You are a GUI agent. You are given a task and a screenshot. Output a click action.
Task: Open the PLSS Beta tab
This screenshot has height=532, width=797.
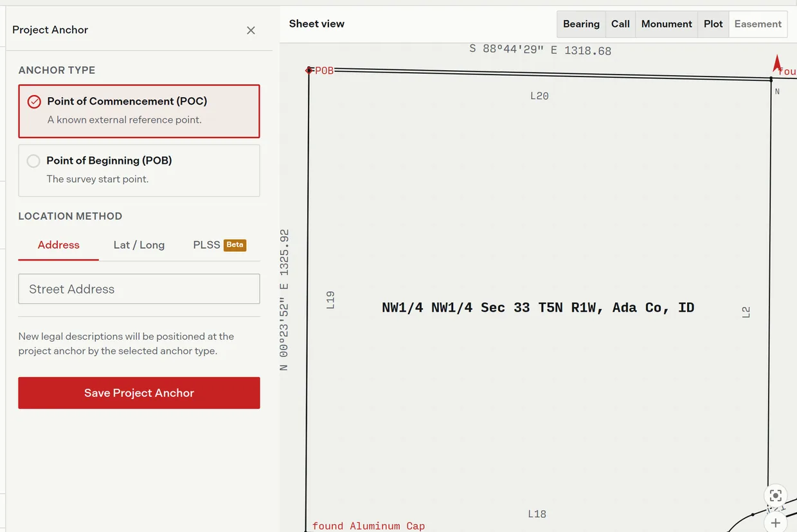pos(219,245)
